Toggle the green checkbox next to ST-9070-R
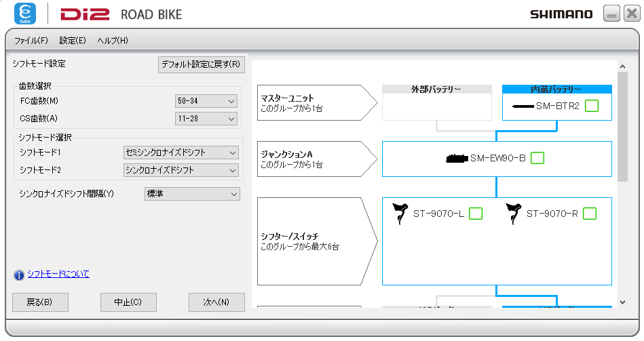Viewport: 644px width, 341px height. point(590,214)
